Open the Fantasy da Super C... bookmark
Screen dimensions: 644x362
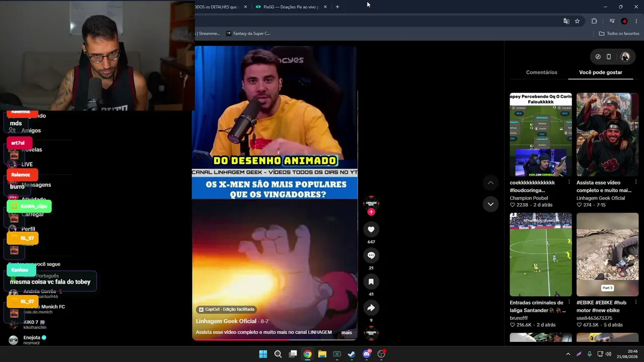pyautogui.click(x=248, y=34)
